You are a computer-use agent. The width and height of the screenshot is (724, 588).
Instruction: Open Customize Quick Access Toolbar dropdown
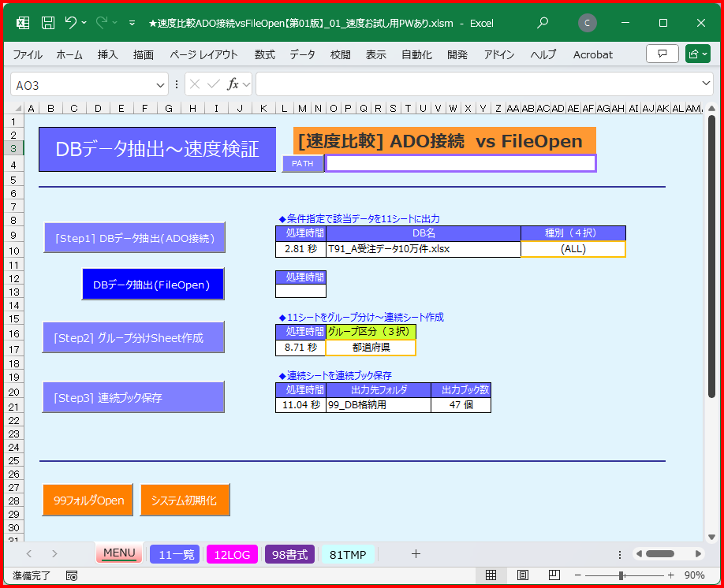(132, 23)
